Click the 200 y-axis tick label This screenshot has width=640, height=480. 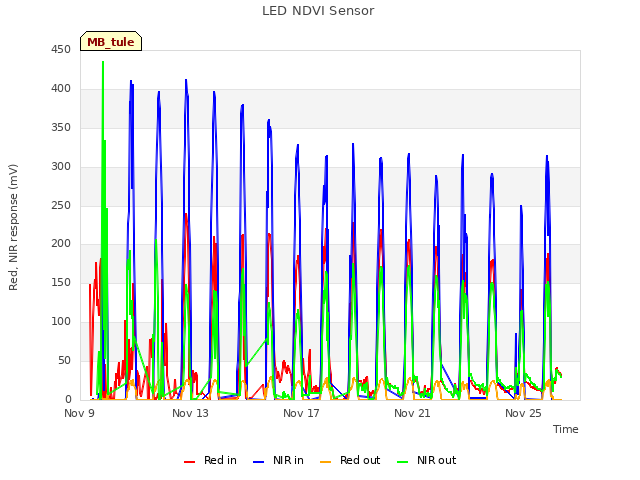click(61, 243)
